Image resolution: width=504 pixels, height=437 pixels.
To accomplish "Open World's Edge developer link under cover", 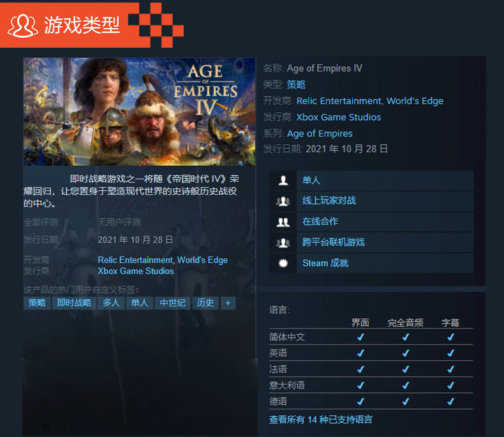I will pyautogui.click(x=202, y=260).
